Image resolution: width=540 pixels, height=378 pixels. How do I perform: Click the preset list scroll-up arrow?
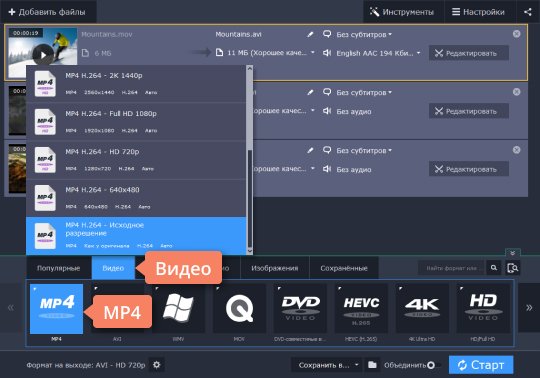coord(250,69)
